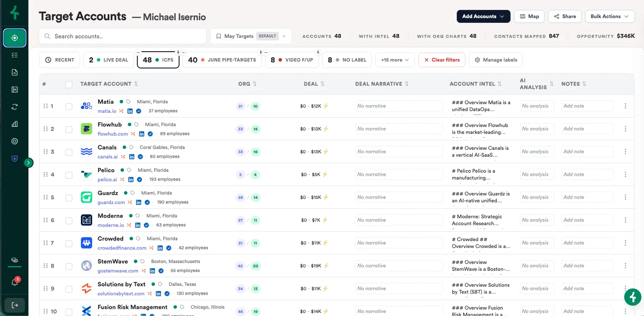
Task: Expand the +15 more labels dropdown
Action: (x=395, y=60)
